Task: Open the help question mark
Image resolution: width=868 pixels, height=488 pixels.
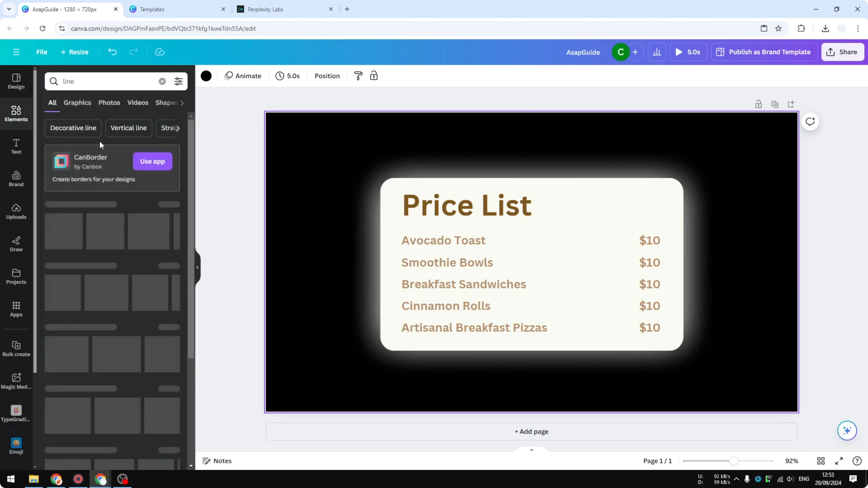Action: (x=857, y=461)
